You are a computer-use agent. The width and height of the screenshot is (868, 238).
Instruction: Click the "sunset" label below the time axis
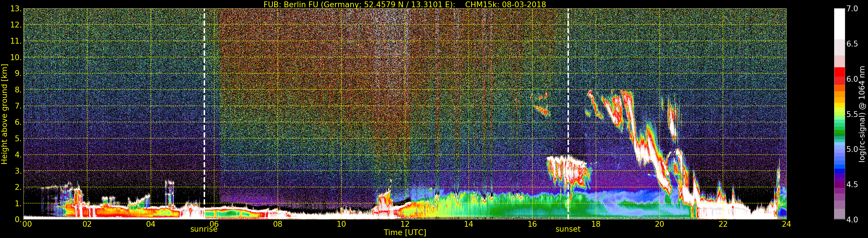(x=568, y=229)
